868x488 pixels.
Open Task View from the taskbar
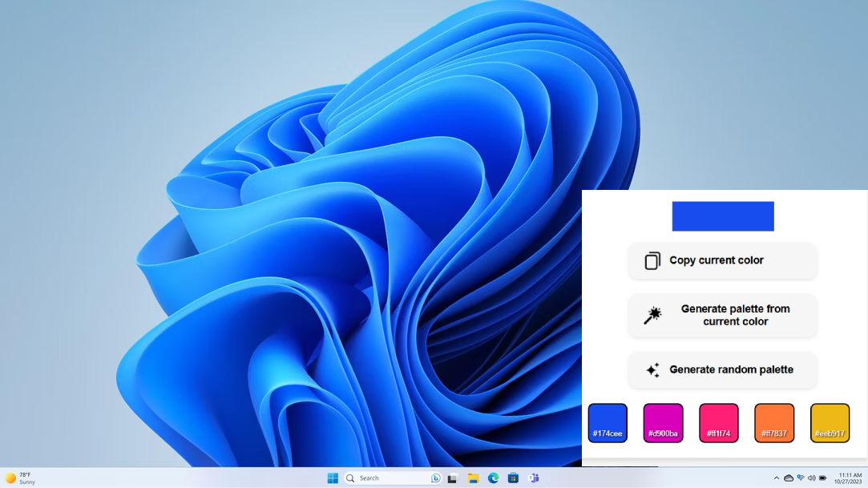point(452,478)
